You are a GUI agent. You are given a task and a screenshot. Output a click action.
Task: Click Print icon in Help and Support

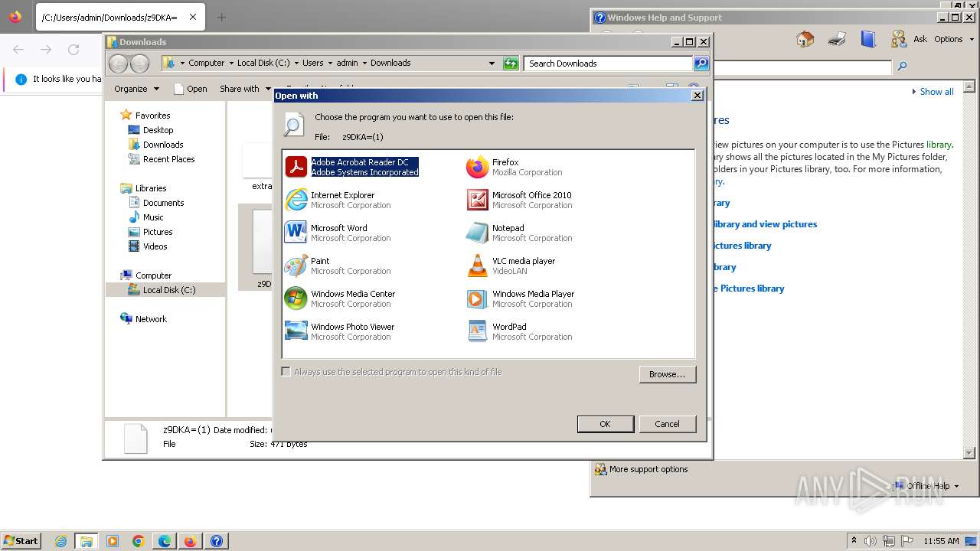click(837, 39)
